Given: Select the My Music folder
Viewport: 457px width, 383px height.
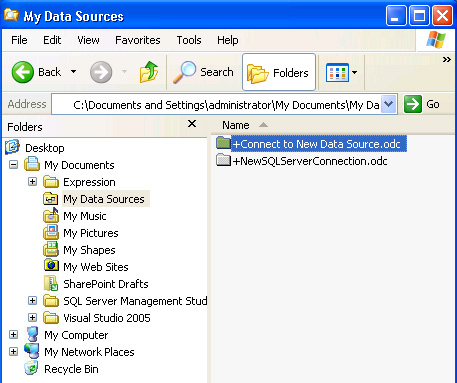Looking at the screenshot, I should [85, 216].
